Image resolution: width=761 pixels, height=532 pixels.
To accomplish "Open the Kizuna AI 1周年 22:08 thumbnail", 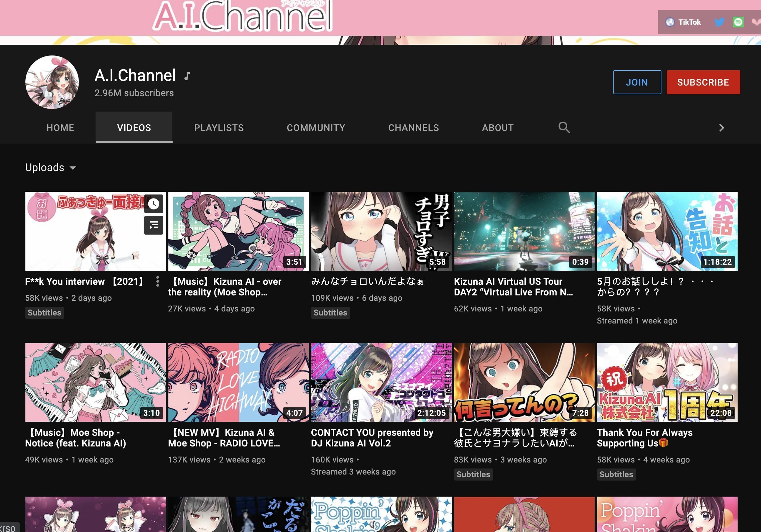I will click(x=667, y=382).
